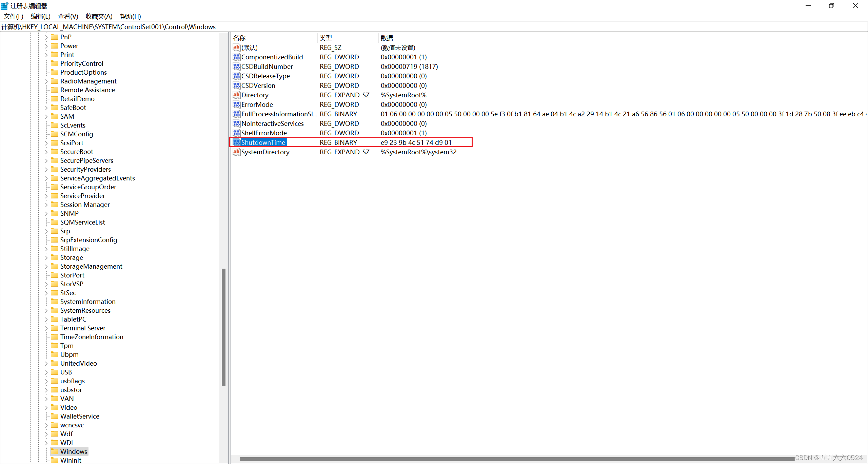Click the Directory string value icon
Viewport: 868px width, 464px height.
[236, 95]
